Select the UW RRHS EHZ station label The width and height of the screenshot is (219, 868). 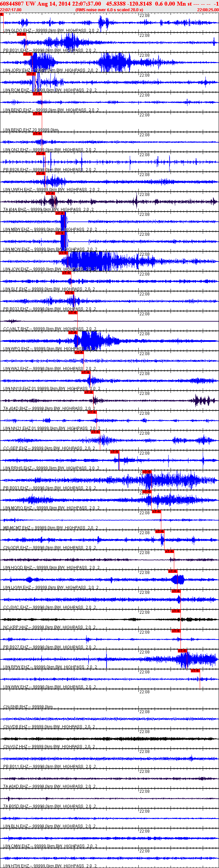click(x=51, y=468)
